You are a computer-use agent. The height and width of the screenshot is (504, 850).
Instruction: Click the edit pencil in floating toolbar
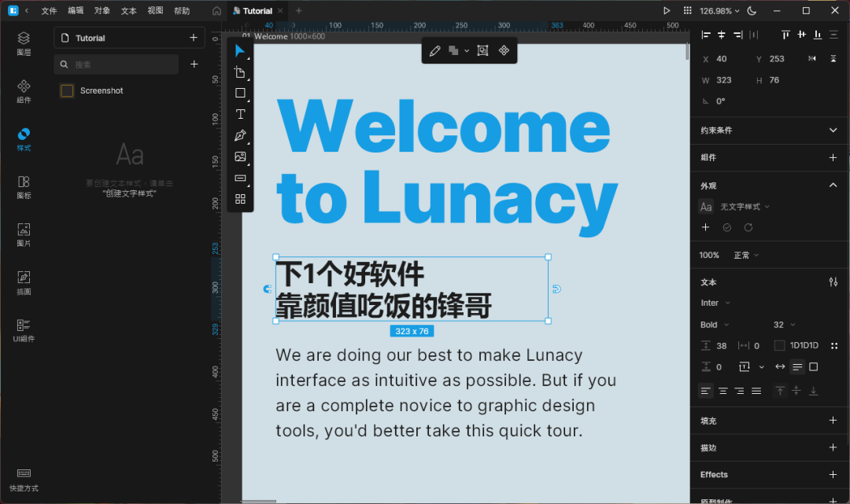point(434,51)
